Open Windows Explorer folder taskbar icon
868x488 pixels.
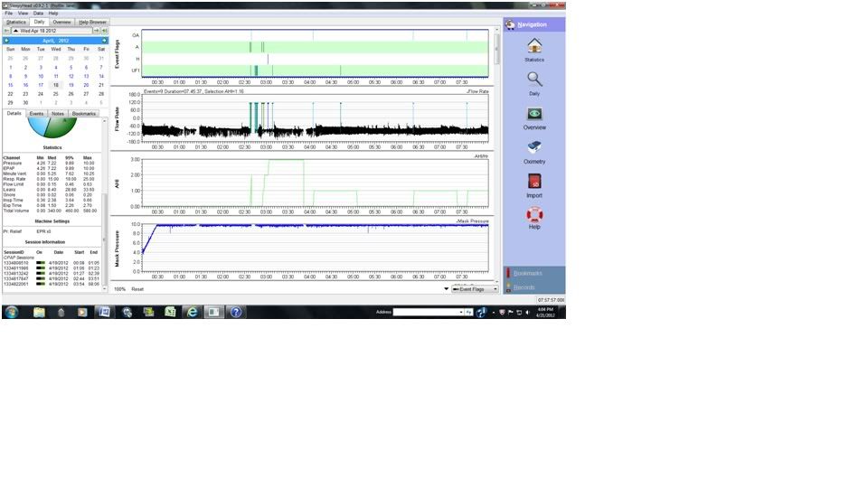[39, 312]
